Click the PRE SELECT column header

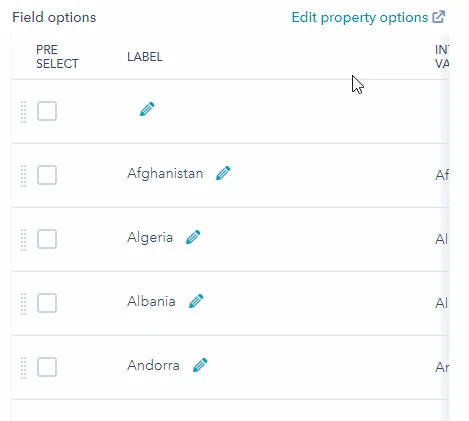click(x=57, y=57)
